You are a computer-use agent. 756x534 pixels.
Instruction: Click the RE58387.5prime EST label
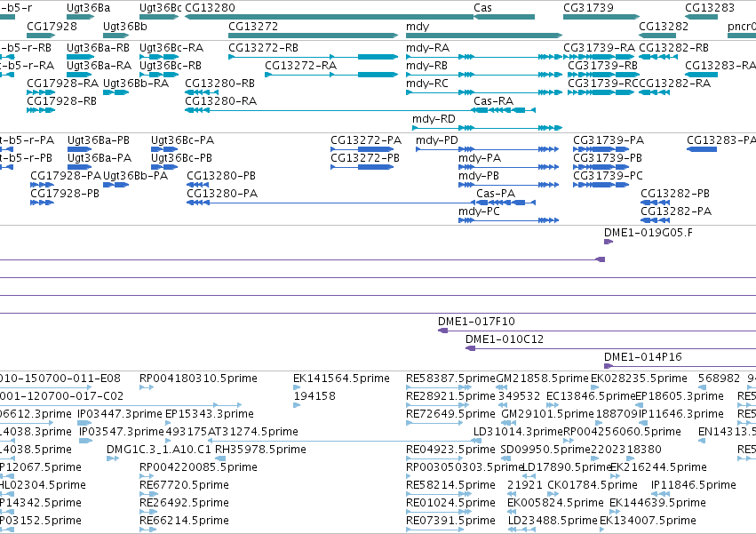tap(450, 379)
